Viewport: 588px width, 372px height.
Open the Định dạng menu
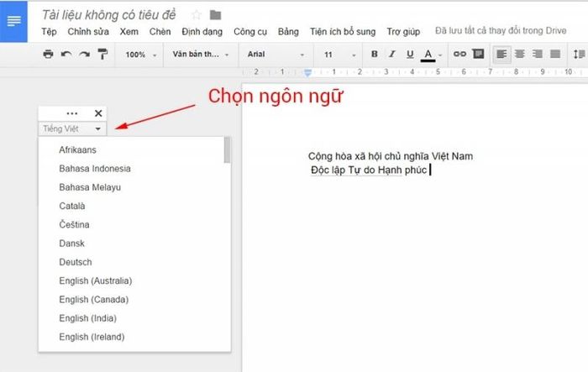click(202, 32)
